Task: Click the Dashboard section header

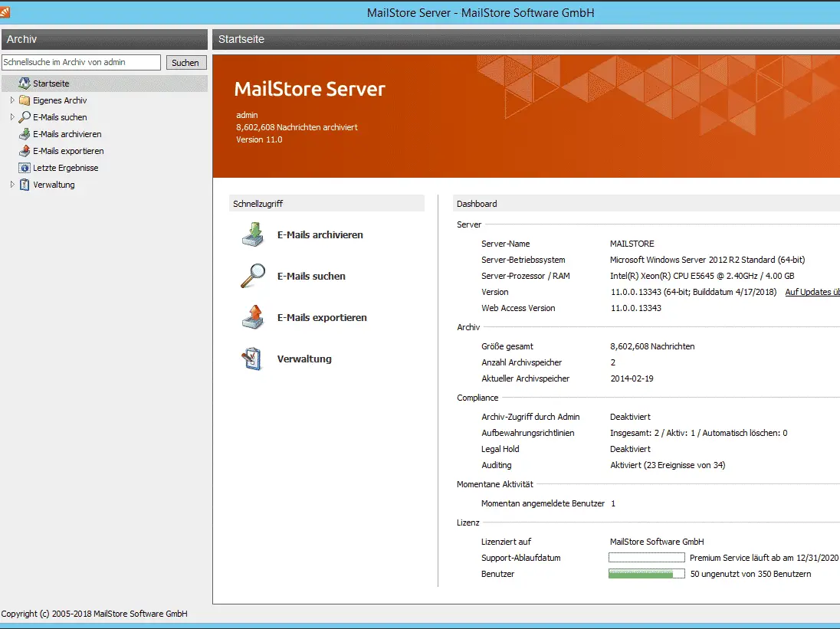Action: 646,204
